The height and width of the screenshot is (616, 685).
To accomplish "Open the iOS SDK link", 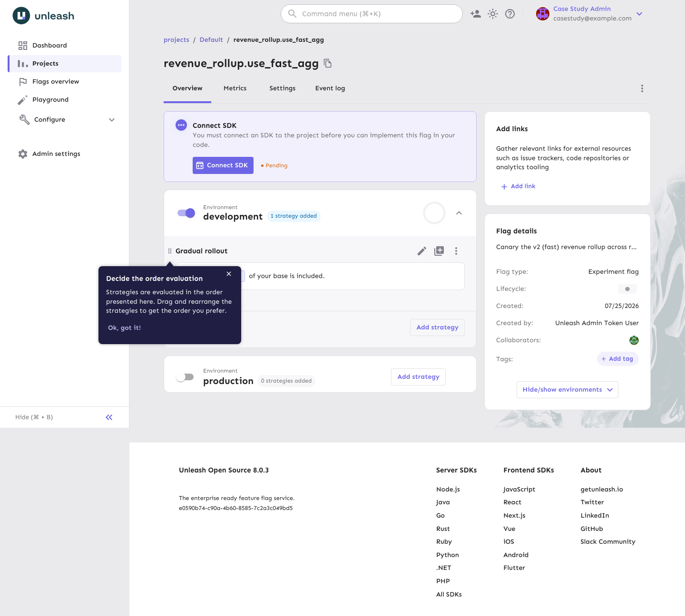I will coord(509,542).
